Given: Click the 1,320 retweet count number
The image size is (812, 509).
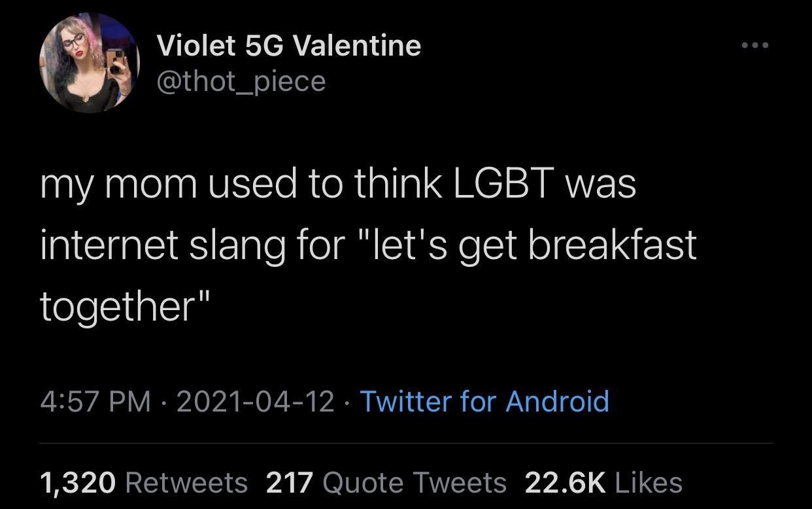Looking at the screenshot, I should coord(78,483).
